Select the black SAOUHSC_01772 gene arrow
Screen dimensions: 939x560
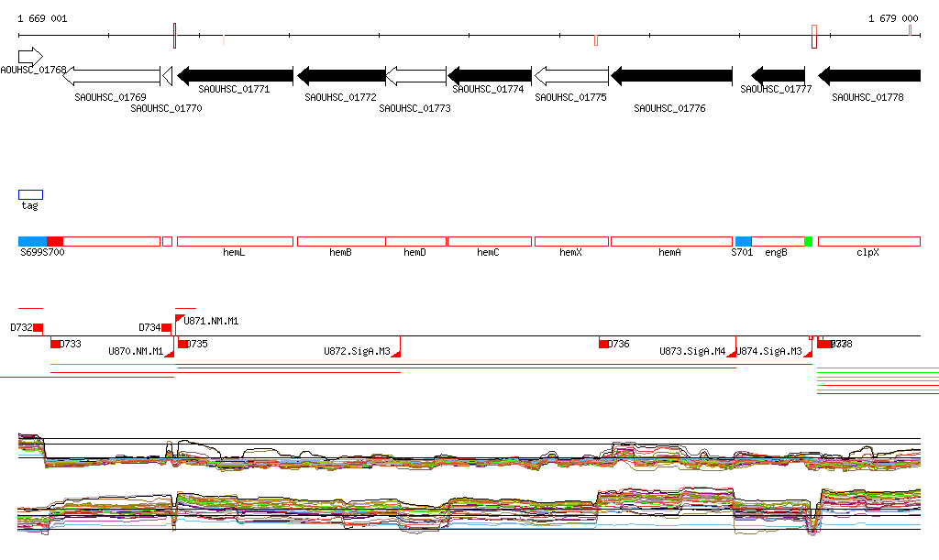click(341, 75)
